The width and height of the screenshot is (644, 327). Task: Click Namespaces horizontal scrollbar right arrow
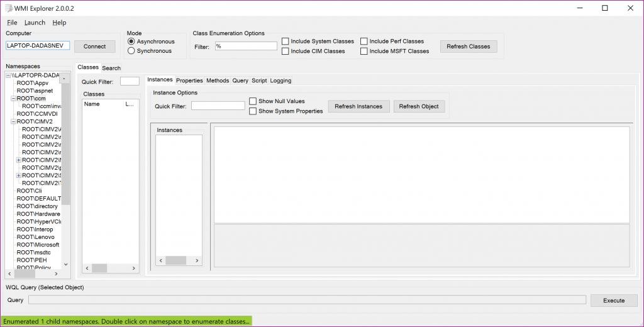[x=56, y=274]
